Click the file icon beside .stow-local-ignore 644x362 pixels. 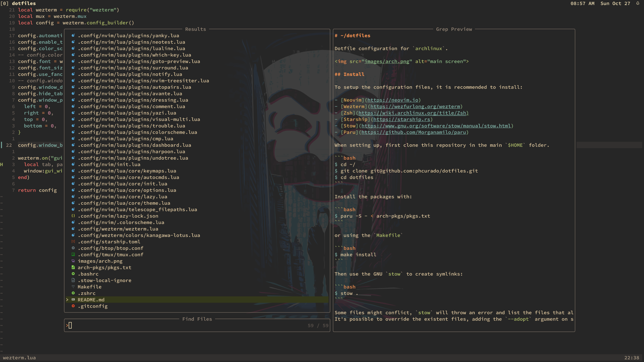[x=73, y=280]
